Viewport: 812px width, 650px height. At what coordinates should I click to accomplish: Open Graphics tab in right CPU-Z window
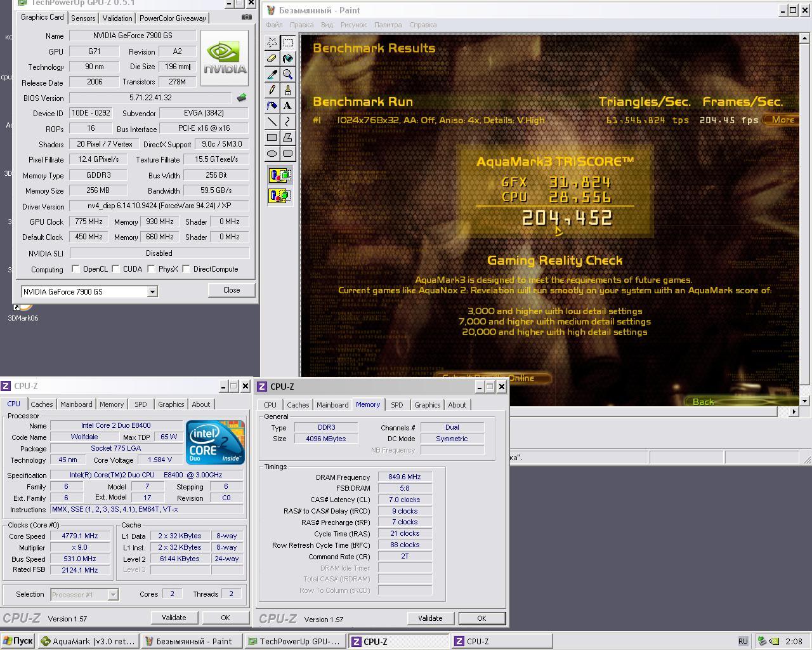coord(428,405)
